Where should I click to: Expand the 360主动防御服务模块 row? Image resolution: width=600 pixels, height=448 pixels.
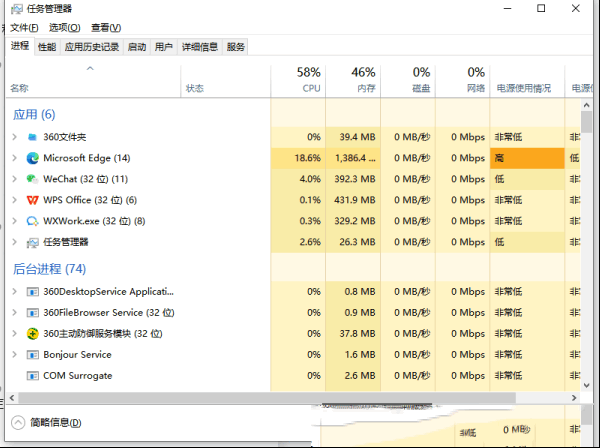pos(15,334)
